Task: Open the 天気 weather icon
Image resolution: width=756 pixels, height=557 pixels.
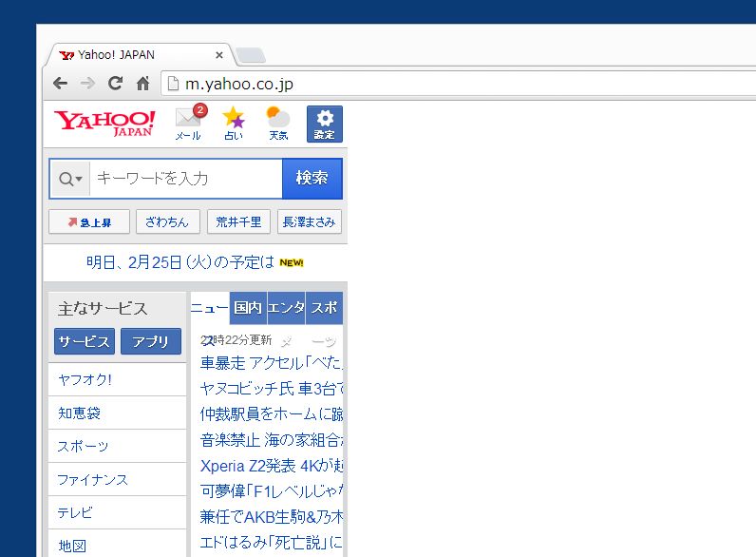Action: pyautogui.click(x=278, y=123)
